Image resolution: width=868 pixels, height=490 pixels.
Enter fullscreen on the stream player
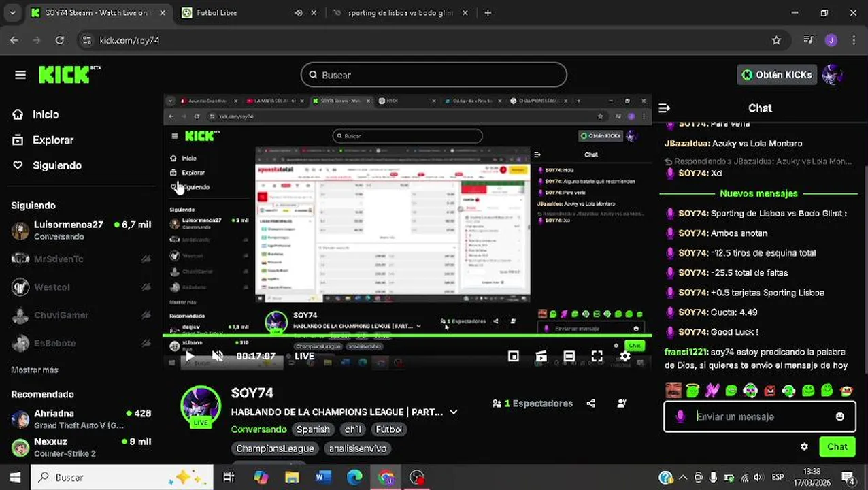click(x=597, y=356)
